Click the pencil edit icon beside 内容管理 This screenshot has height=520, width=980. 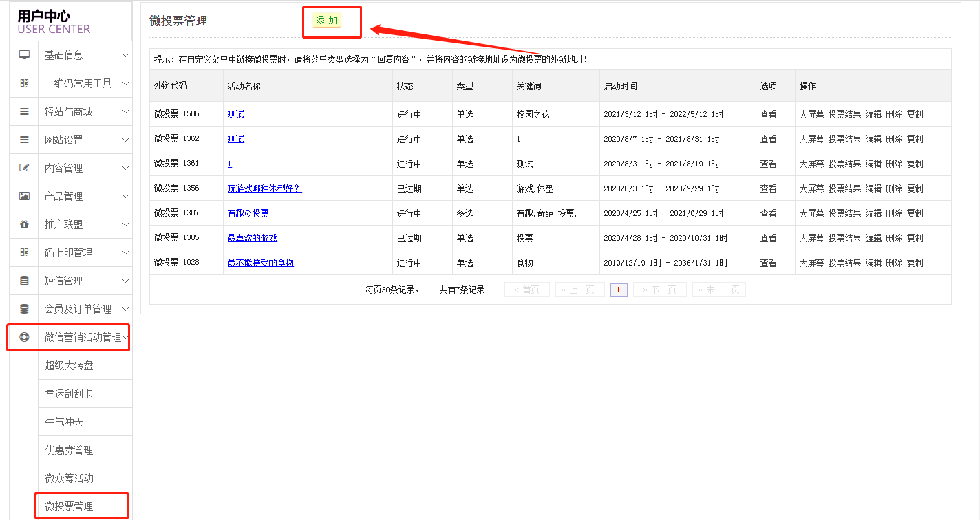tap(24, 168)
